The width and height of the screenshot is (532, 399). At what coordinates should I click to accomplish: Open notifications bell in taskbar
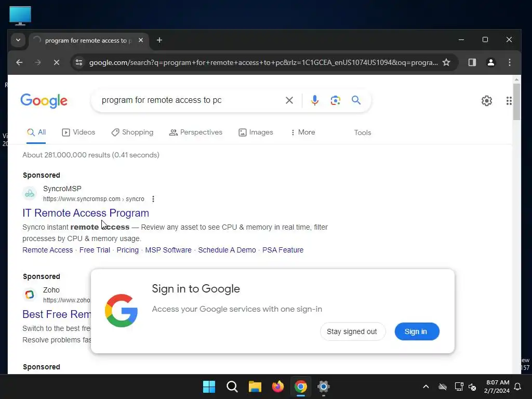tap(518, 387)
